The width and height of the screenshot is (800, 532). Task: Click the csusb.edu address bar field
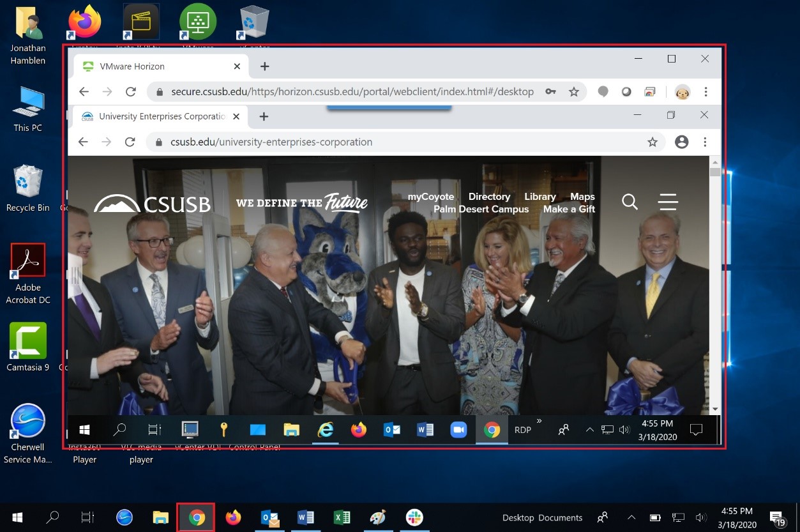pos(396,142)
